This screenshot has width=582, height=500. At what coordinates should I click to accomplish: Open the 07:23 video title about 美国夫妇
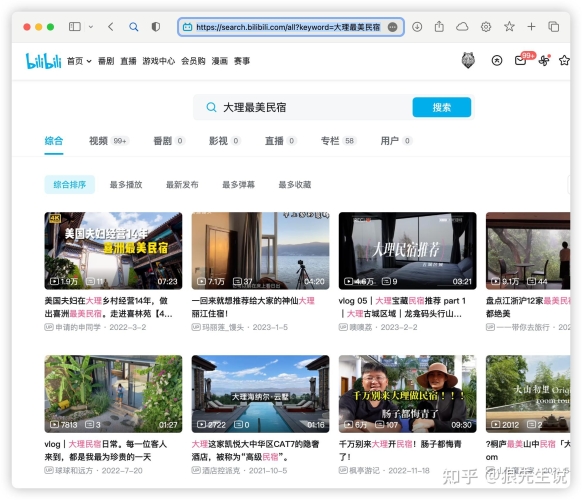[x=108, y=307]
